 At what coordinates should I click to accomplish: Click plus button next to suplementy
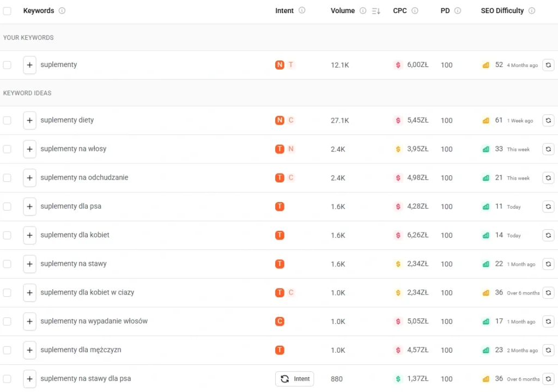point(29,65)
